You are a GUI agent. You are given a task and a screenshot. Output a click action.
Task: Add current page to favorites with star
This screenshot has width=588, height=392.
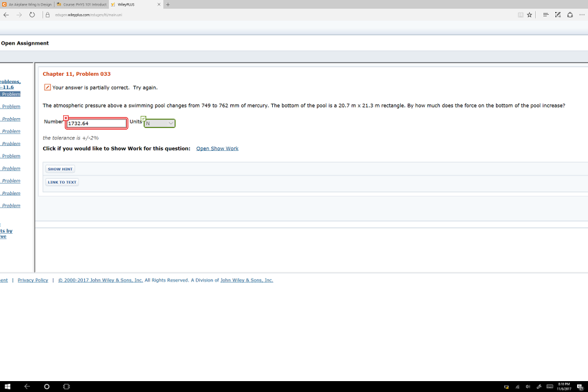(529, 15)
